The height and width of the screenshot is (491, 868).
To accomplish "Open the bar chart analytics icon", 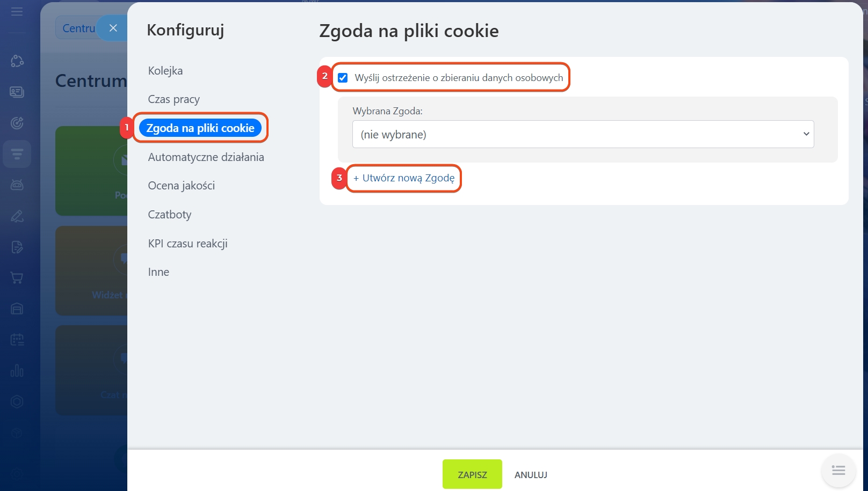I will (17, 371).
